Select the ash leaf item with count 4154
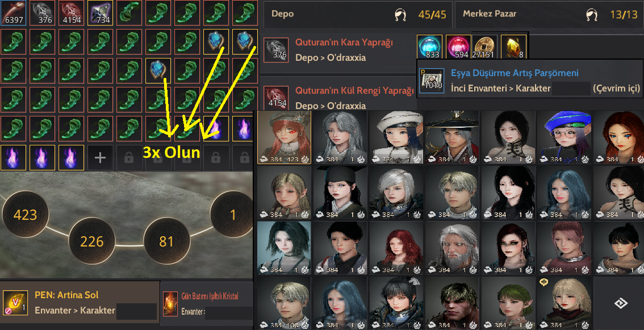This screenshot has width=644, height=330. (x=71, y=12)
